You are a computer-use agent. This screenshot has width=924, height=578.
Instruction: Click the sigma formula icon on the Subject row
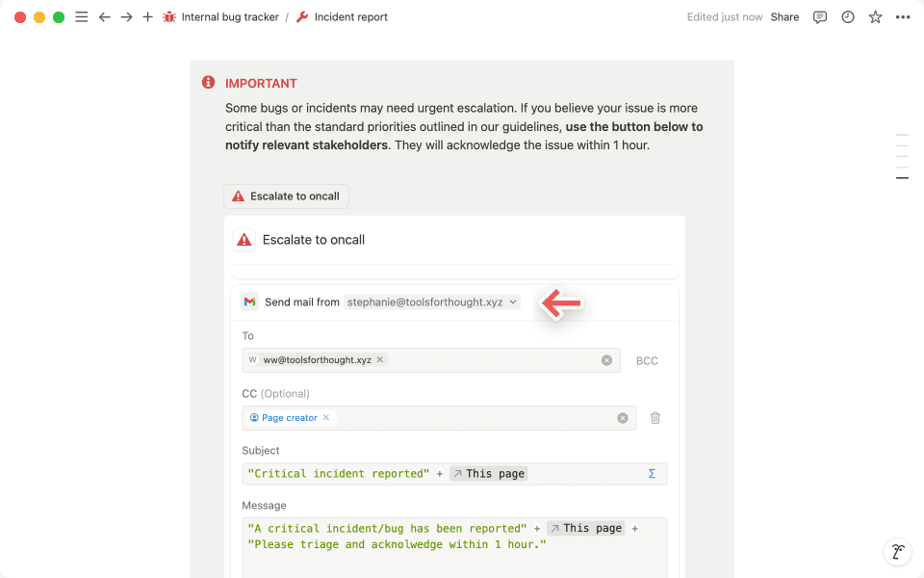coord(652,473)
